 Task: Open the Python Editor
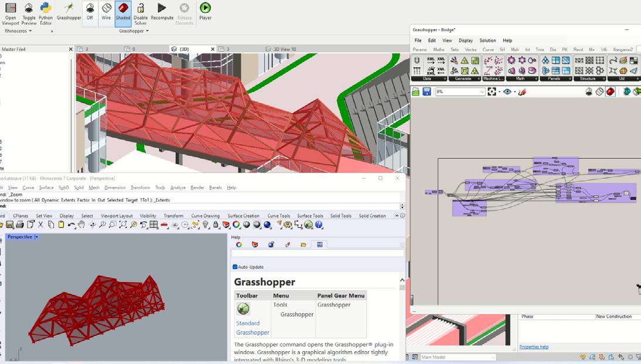click(x=46, y=13)
